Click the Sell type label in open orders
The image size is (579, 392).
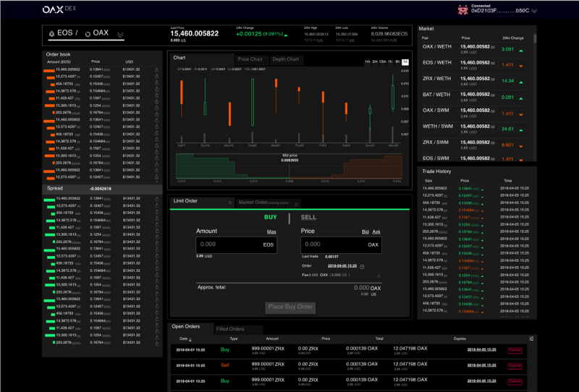point(225,365)
